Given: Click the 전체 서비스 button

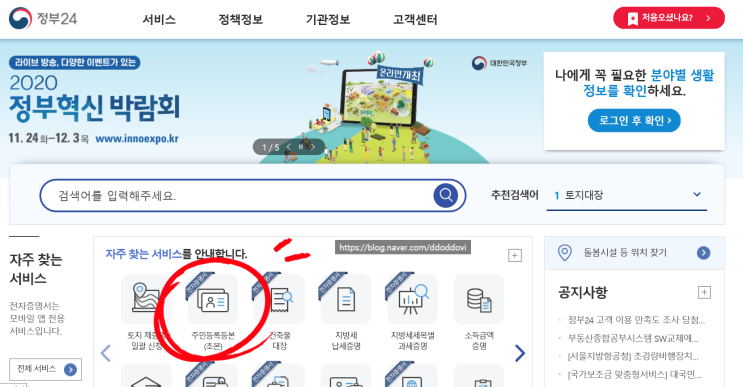Looking at the screenshot, I should tap(45, 369).
